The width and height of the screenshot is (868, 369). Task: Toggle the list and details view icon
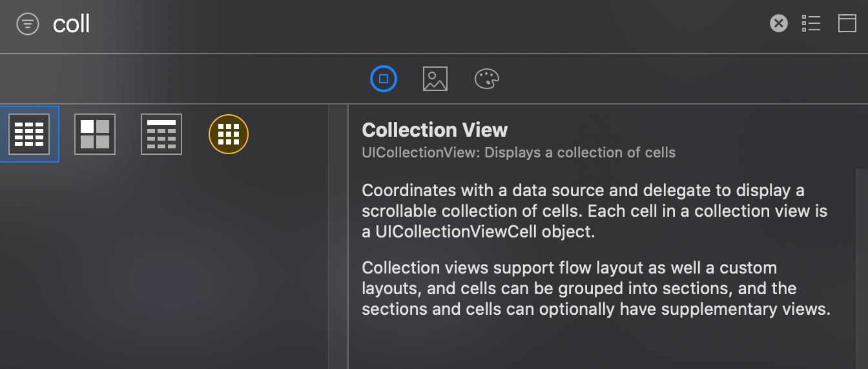coord(811,24)
